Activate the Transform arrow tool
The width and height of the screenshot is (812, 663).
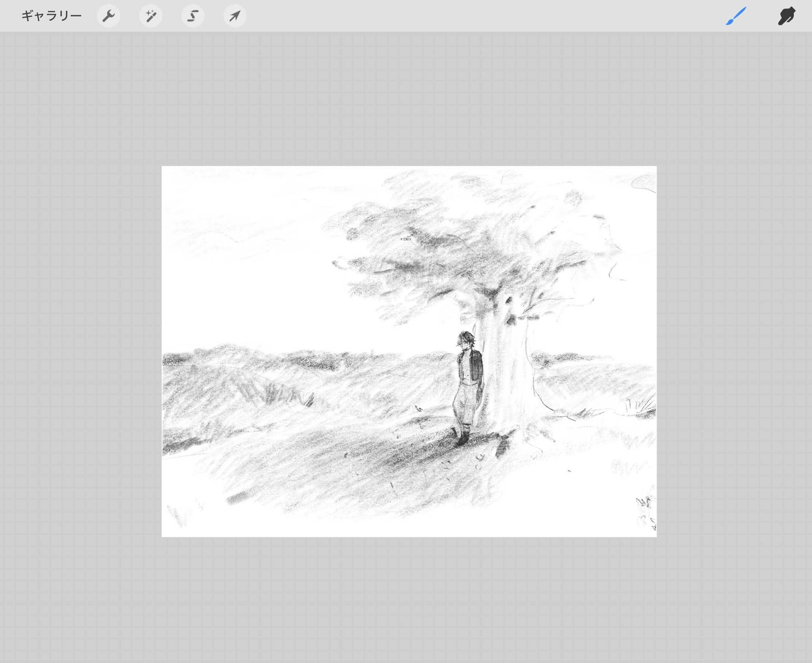coord(235,16)
